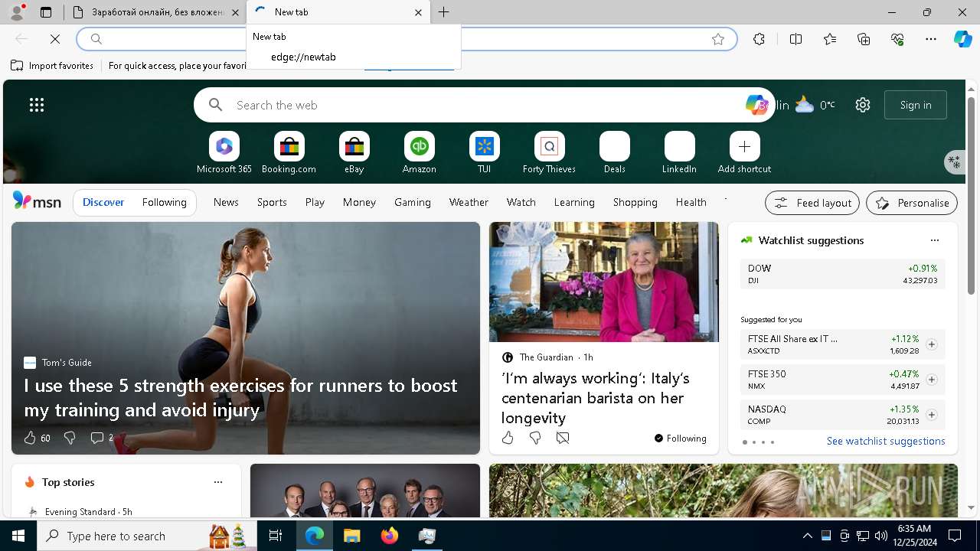Add this page to favorites star
980x551 pixels.
click(718, 39)
